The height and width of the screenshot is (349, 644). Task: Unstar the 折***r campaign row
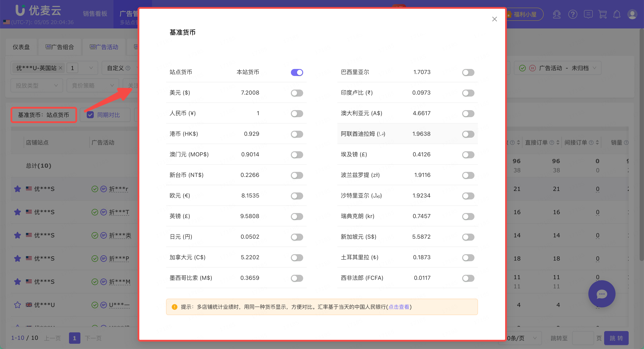[x=18, y=189]
